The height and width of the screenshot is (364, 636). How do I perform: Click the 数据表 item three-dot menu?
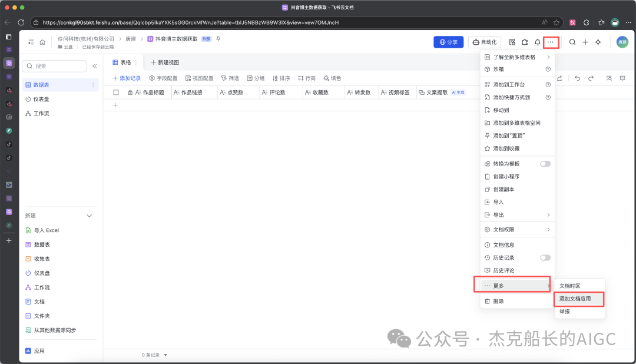point(93,85)
